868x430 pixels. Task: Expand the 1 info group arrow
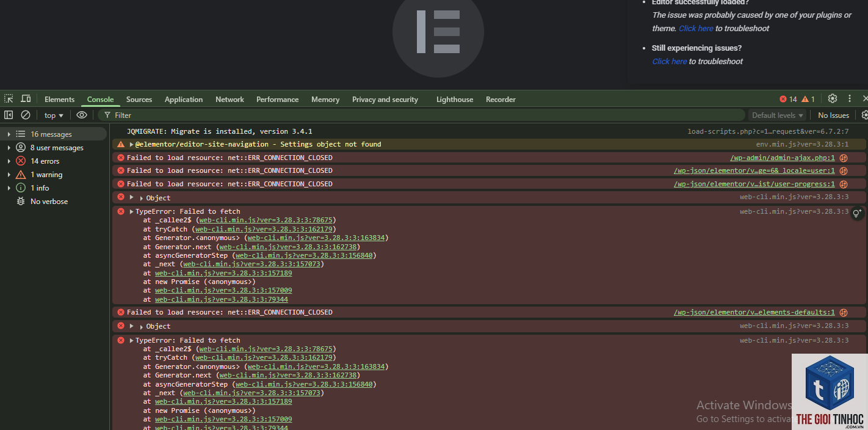(x=9, y=188)
